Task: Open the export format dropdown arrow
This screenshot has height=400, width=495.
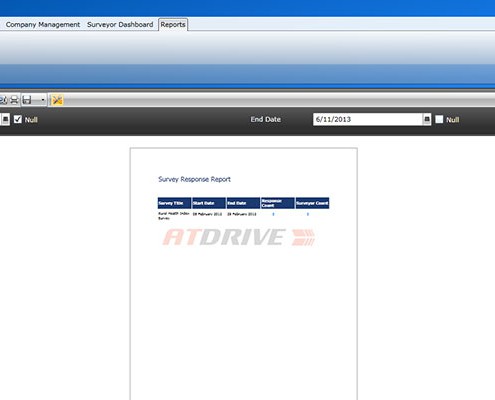Action: (42, 100)
